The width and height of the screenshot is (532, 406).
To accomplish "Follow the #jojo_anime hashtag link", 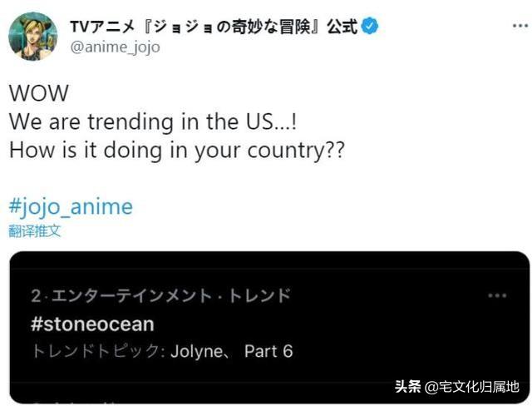I will [x=71, y=206].
